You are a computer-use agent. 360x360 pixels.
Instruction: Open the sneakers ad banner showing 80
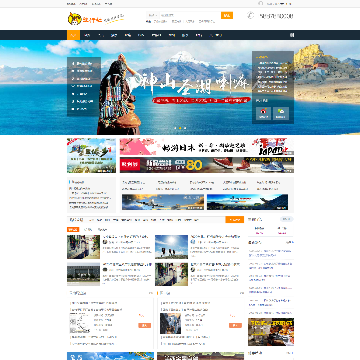[x=207, y=165]
